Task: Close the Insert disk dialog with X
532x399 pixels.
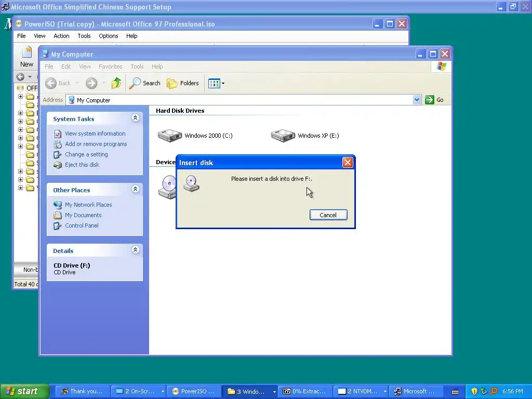Action: 348,163
